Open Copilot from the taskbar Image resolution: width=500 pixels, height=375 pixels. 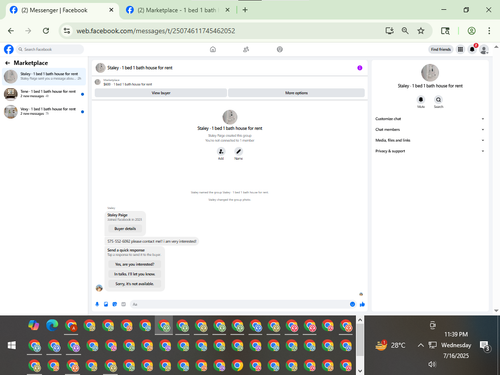(34, 325)
